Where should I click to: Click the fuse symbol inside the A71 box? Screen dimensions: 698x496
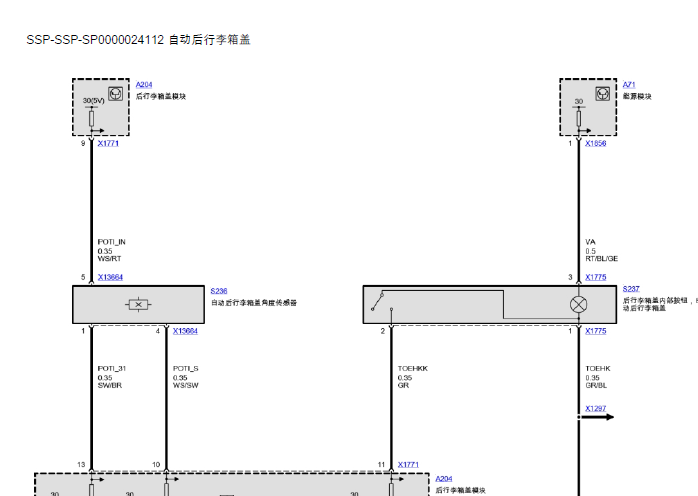[x=578, y=119]
